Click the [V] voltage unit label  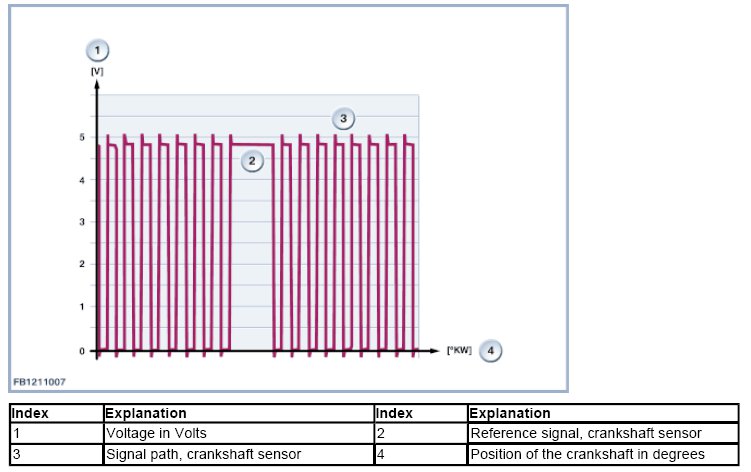point(97,72)
